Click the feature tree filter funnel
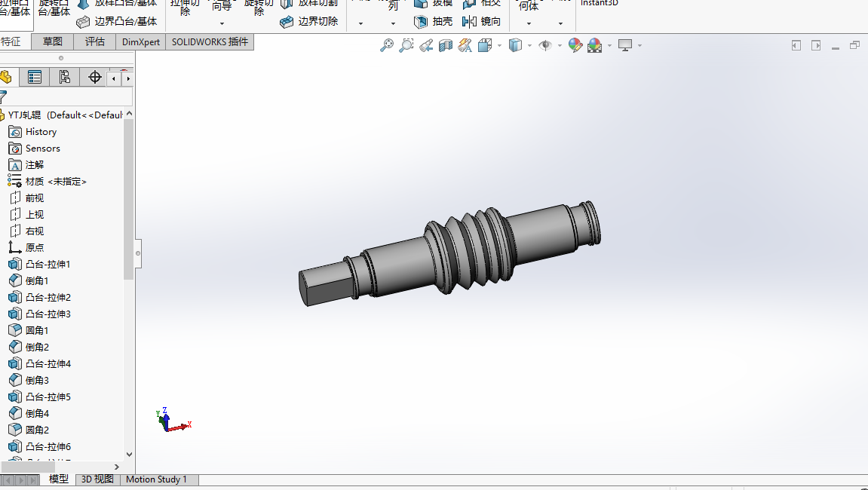This screenshot has width=868, height=490. point(3,97)
